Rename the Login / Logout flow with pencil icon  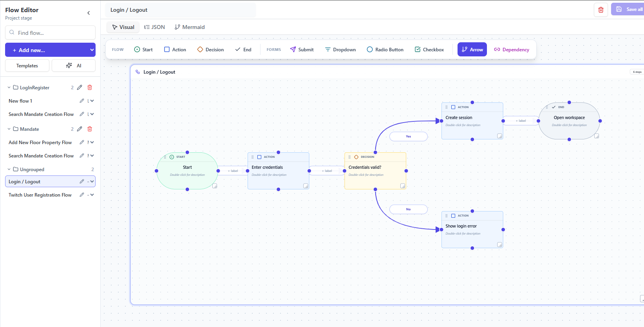pyautogui.click(x=82, y=181)
